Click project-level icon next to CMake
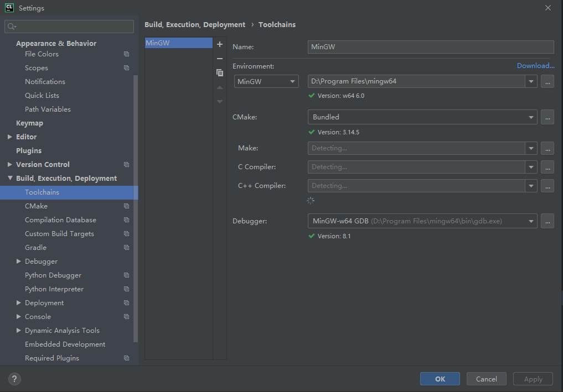This screenshot has width=563, height=392. coord(126,206)
